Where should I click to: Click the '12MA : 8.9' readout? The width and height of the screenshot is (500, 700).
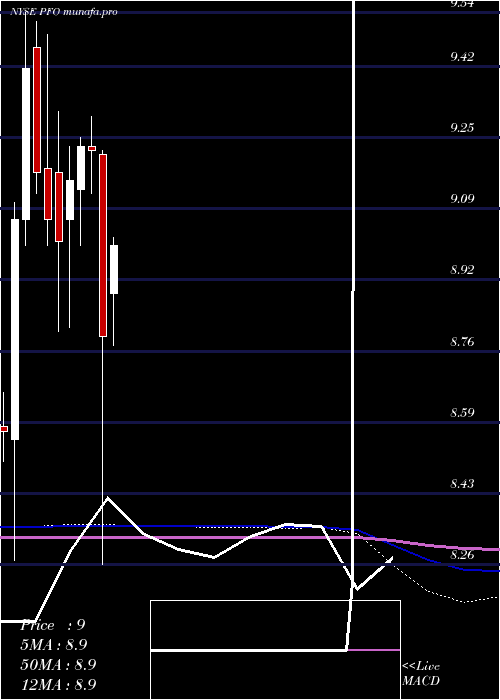[58, 684]
